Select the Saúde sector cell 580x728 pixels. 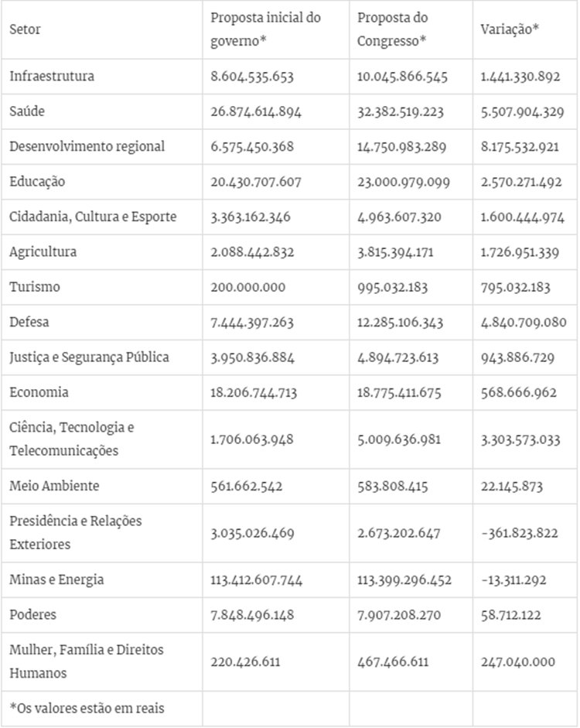tap(28, 111)
